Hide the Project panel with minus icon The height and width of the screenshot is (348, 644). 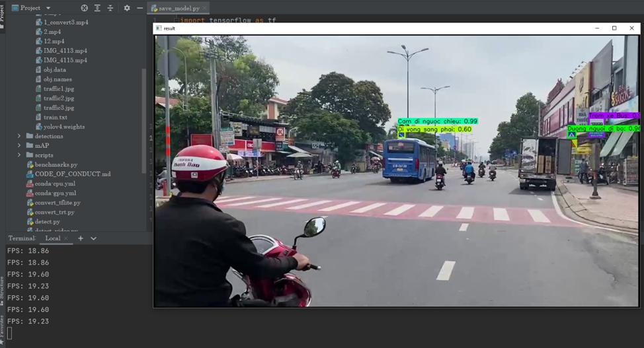click(140, 8)
